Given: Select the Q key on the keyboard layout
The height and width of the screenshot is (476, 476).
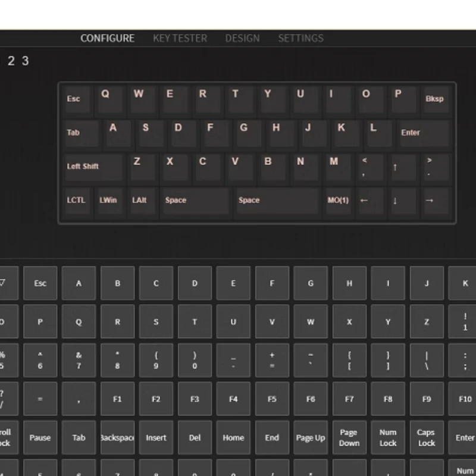Looking at the screenshot, I should [x=110, y=99].
